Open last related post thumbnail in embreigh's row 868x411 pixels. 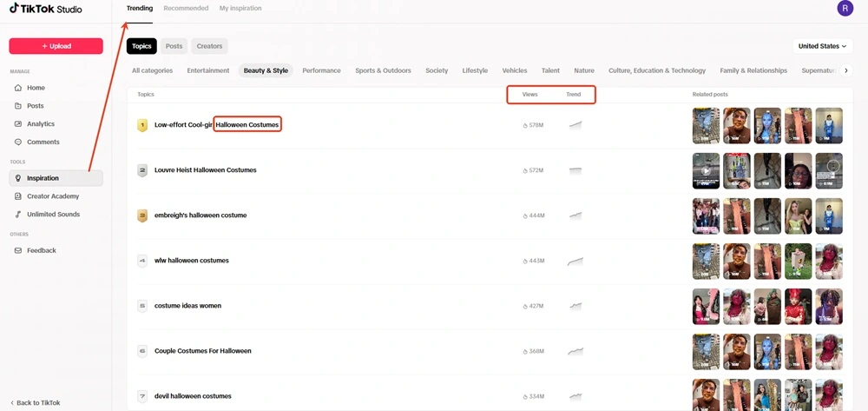click(829, 216)
